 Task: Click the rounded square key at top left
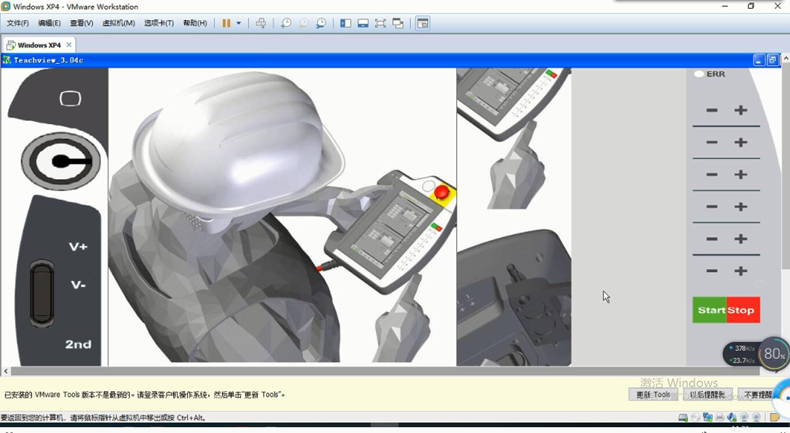(x=69, y=98)
